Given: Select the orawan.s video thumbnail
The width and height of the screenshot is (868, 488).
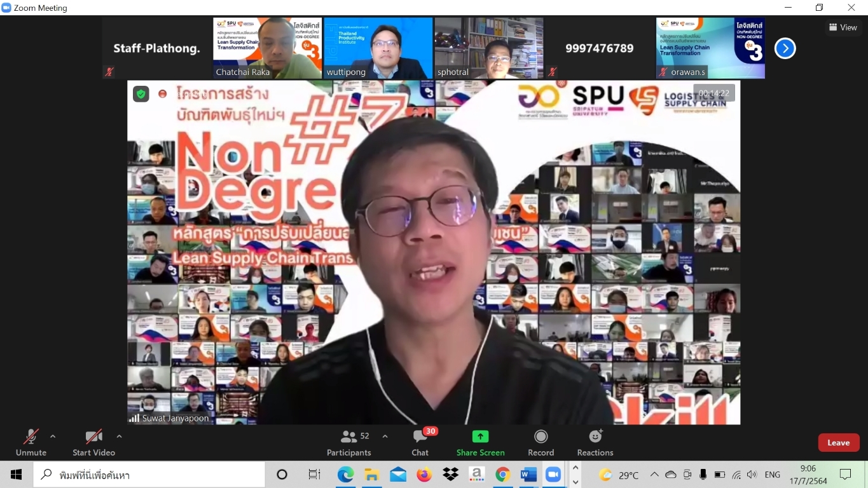Looking at the screenshot, I should point(710,48).
